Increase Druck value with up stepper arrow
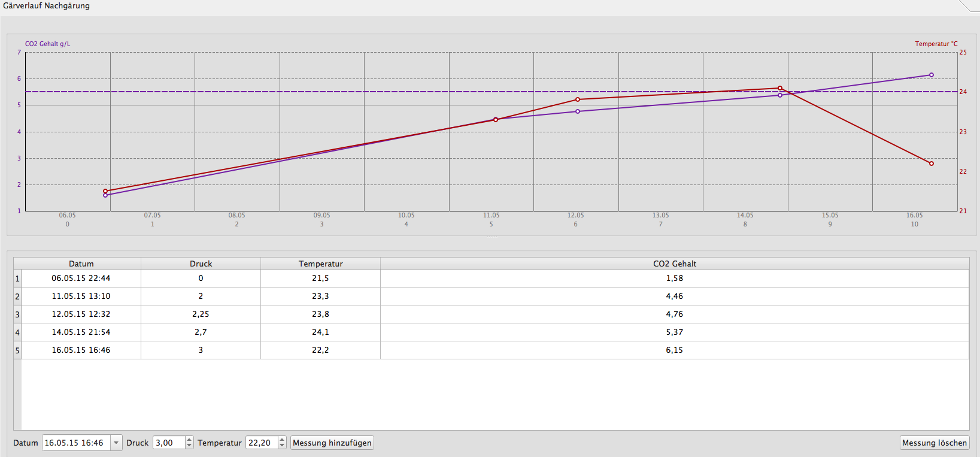This screenshot has height=457, width=980. (189, 440)
